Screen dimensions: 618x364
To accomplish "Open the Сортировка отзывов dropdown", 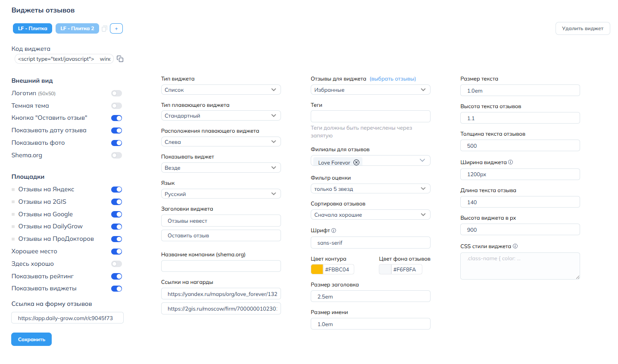I will [370, 215].
